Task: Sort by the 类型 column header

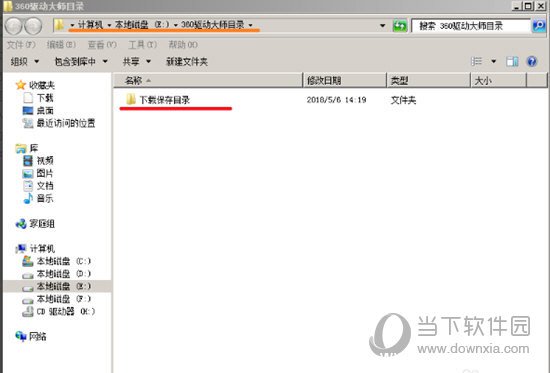Action: 429,81
